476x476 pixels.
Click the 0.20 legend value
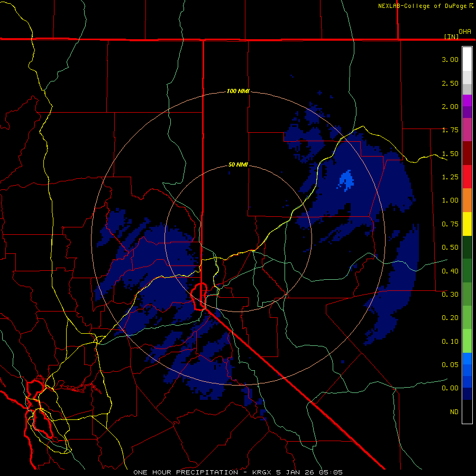coord(450,318)
